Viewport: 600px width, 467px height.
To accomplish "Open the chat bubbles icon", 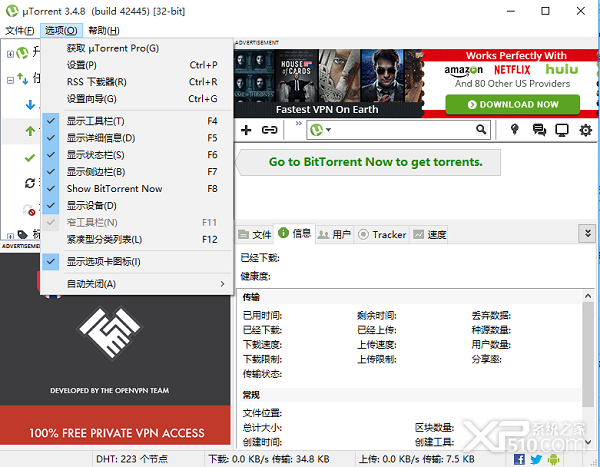I will click(539, 130).
